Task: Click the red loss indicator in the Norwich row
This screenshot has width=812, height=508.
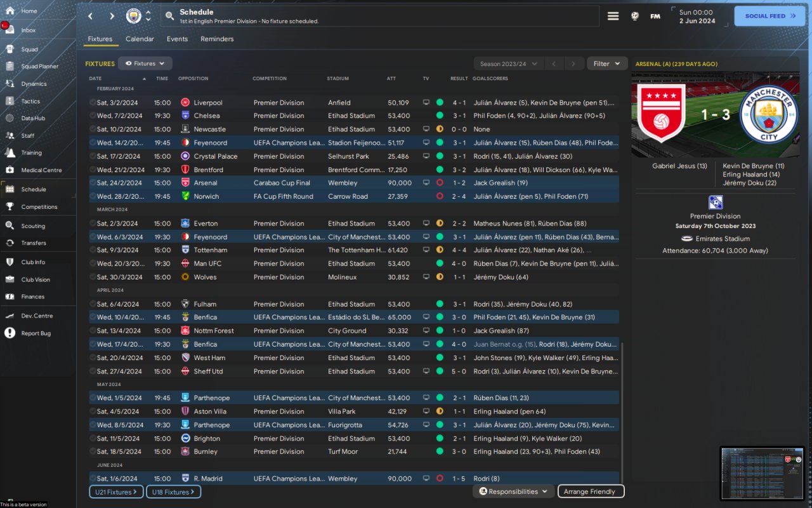Action: tap(440, 196)
